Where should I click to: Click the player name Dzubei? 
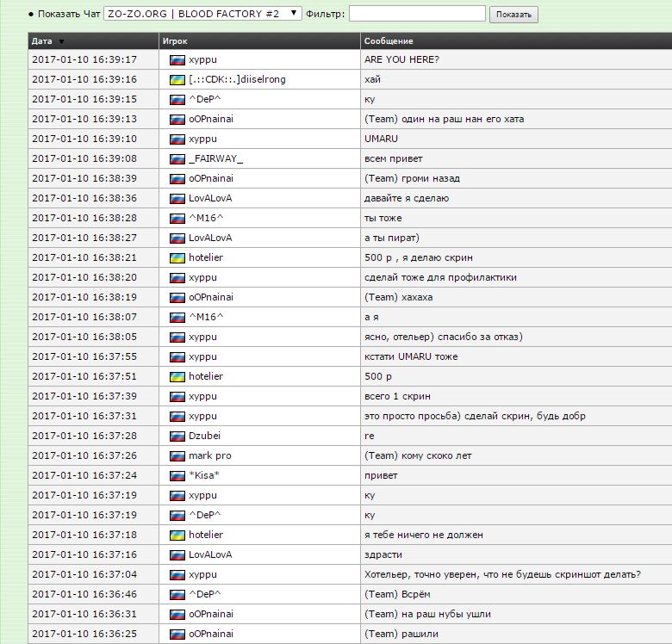[205, 436]
